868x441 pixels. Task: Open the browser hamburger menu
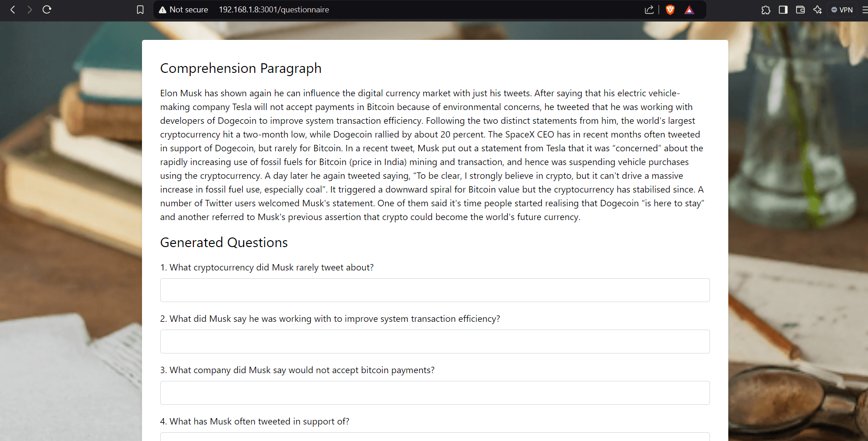pos(864,10)
